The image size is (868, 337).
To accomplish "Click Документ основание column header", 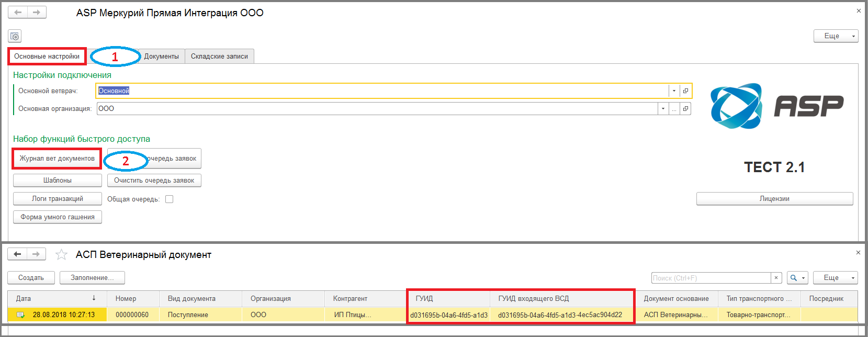I will coord(677,298).
